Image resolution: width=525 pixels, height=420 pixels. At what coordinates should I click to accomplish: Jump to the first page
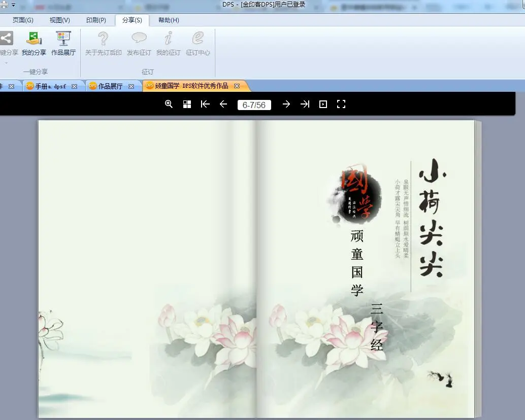click(205, 104)
